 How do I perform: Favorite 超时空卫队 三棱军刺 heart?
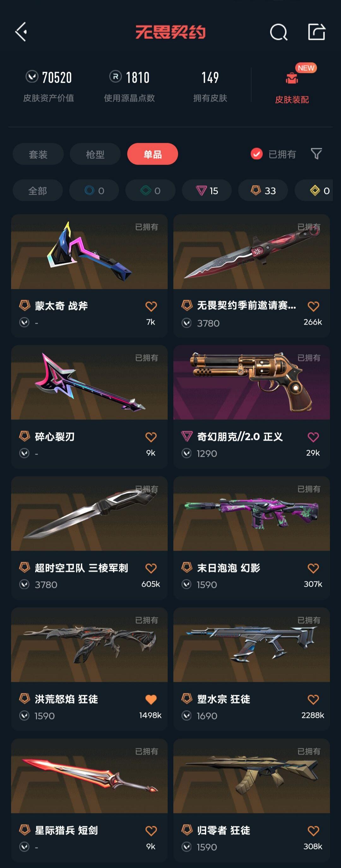pyautogui.click(x=151, y=568)
